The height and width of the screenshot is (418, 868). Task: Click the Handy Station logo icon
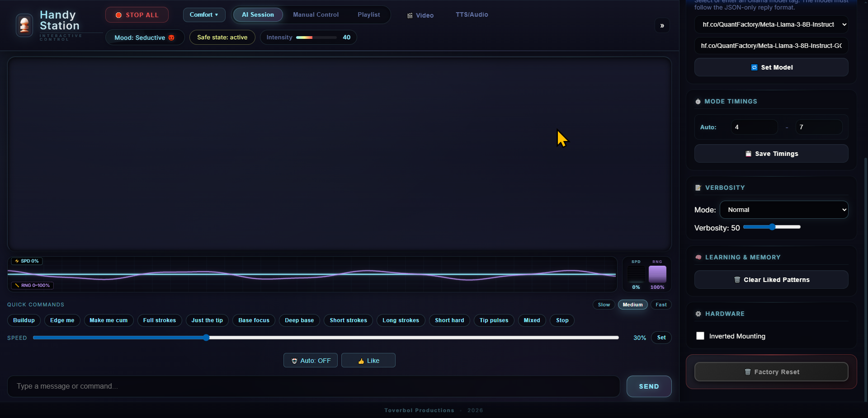24,25
